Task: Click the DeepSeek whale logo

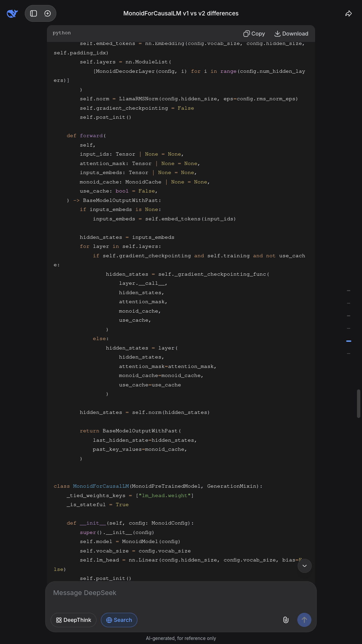Action: click(x=12, y=13)
